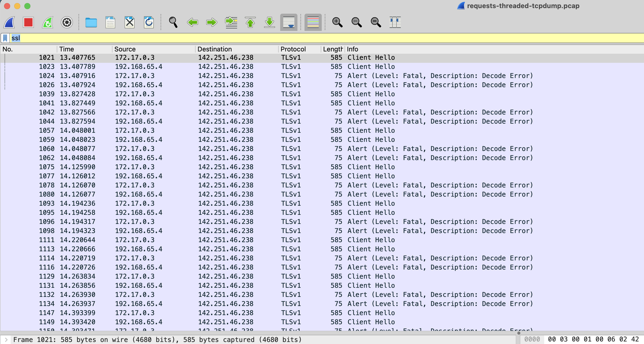Go back in packet history arrow
The height and width of the screenshot is (344, 644).
click(193, 22)
